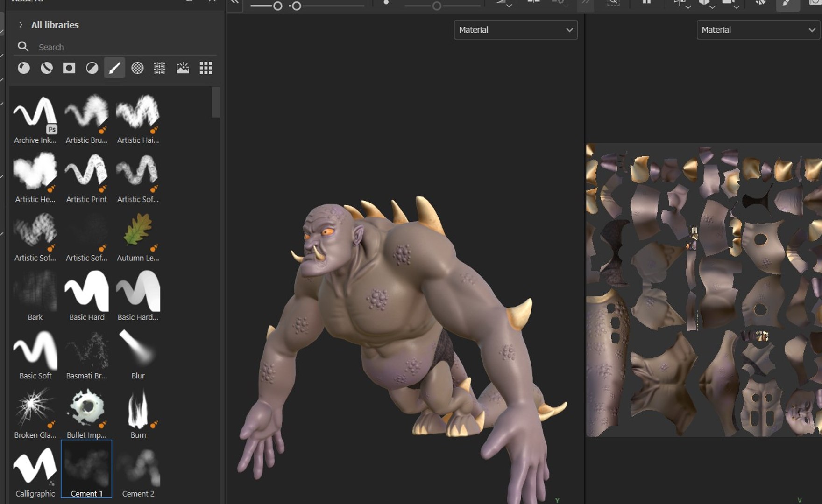Filter assets by Environment maps icon

pyautogui.click(x=183, y=68)
